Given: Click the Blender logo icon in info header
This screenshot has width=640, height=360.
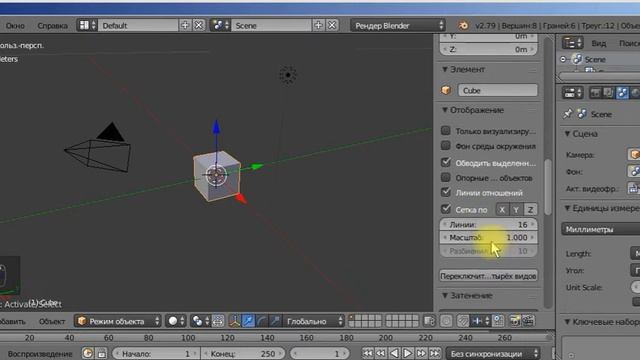Looking at the screenshot, I should click(463, 25).
